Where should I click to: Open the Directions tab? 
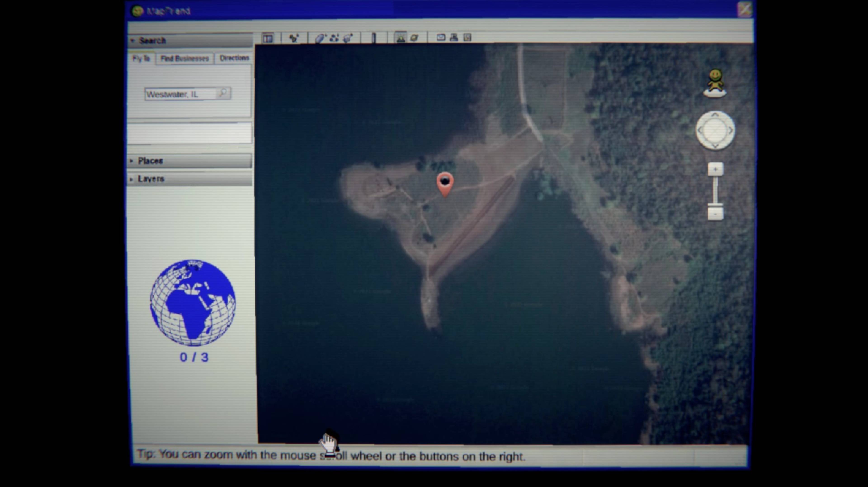tap(234, 58)
